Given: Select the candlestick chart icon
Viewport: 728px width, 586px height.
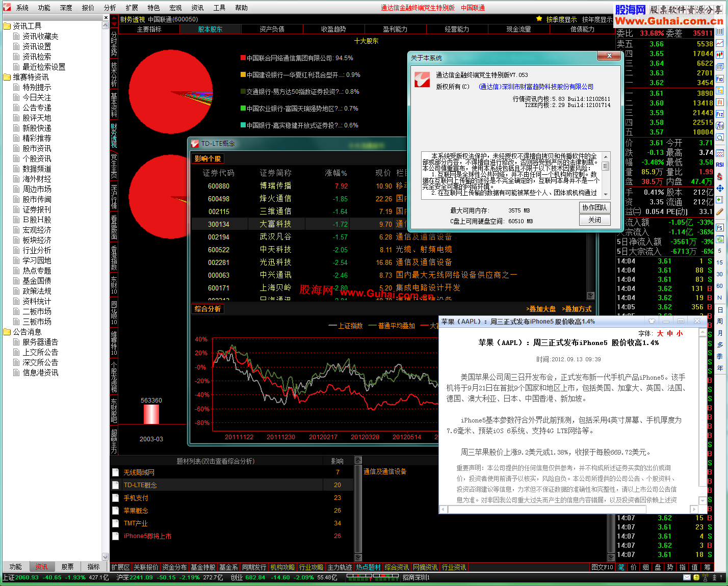Looking at the screenshot, I should 720,55.
